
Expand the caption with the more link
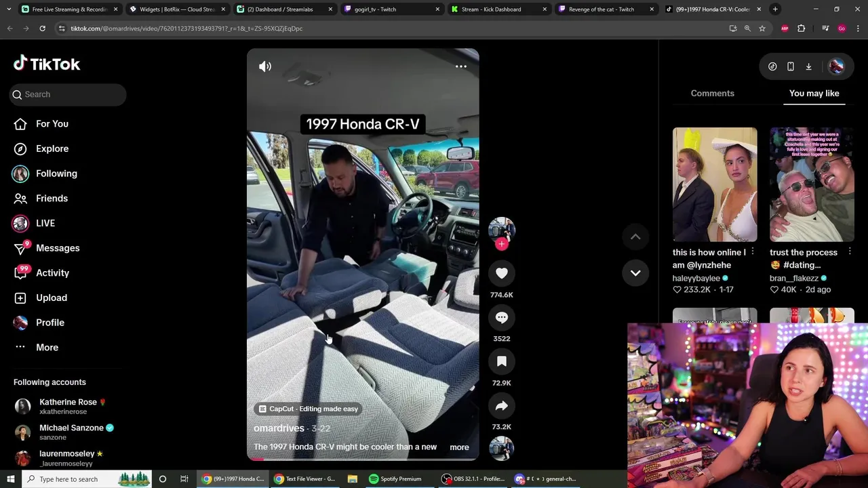pyautogui.click(x=459, y=447)
